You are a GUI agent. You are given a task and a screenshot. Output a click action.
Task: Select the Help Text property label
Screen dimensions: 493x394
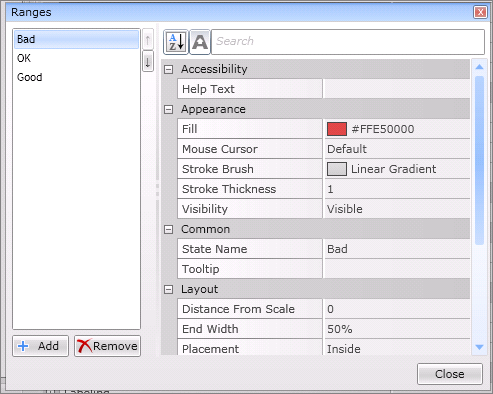tap(250, 89)
